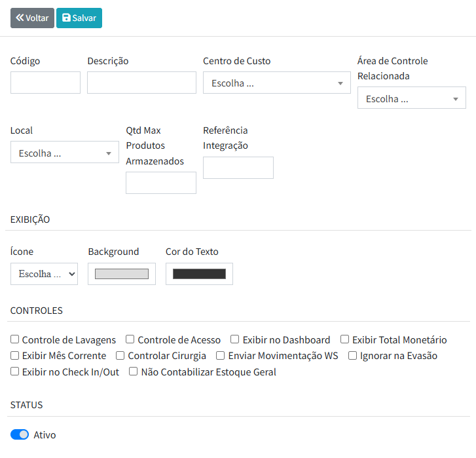Image resolution: width=476 pixels, height=458 pixels.
Task: Toggle the Ativo status switch
Action: [x=20, y=434]
